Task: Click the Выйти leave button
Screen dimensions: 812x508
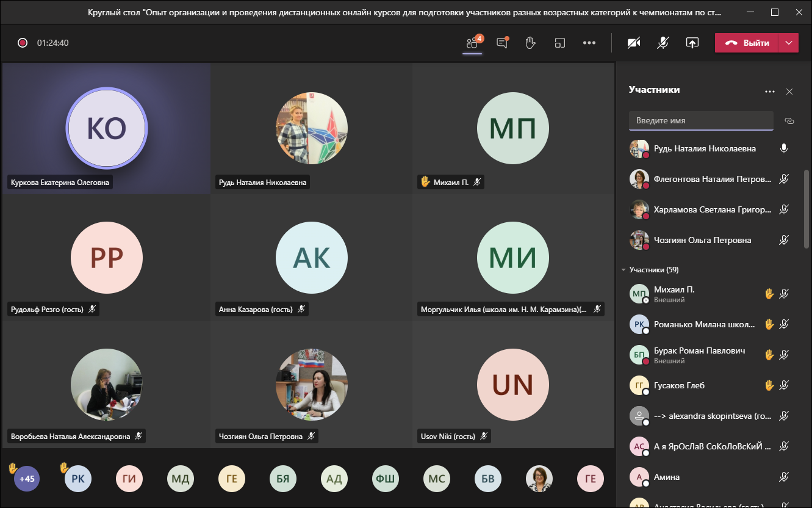Action: point(748,43)
